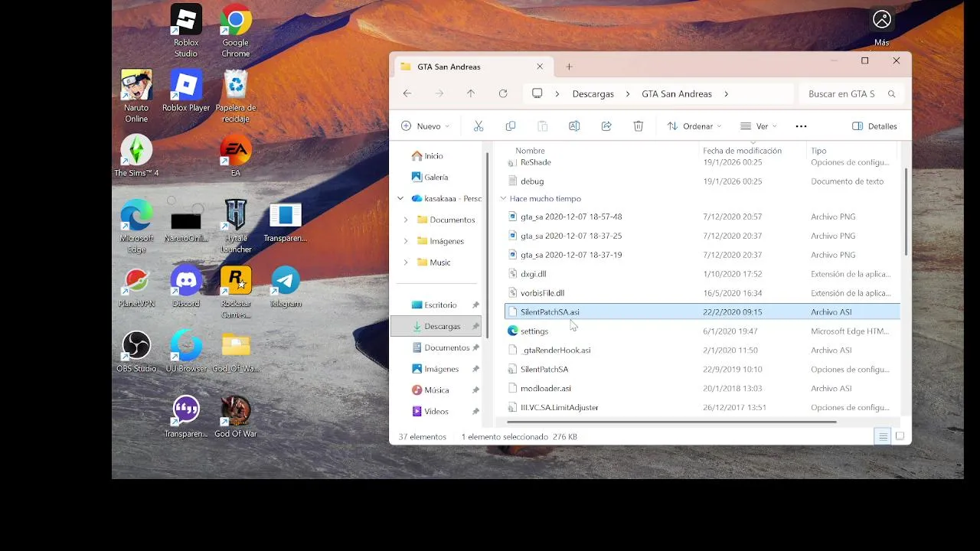Expand the Imágenes tree folder
Screen dimensions: 980x551
point(406,241)
